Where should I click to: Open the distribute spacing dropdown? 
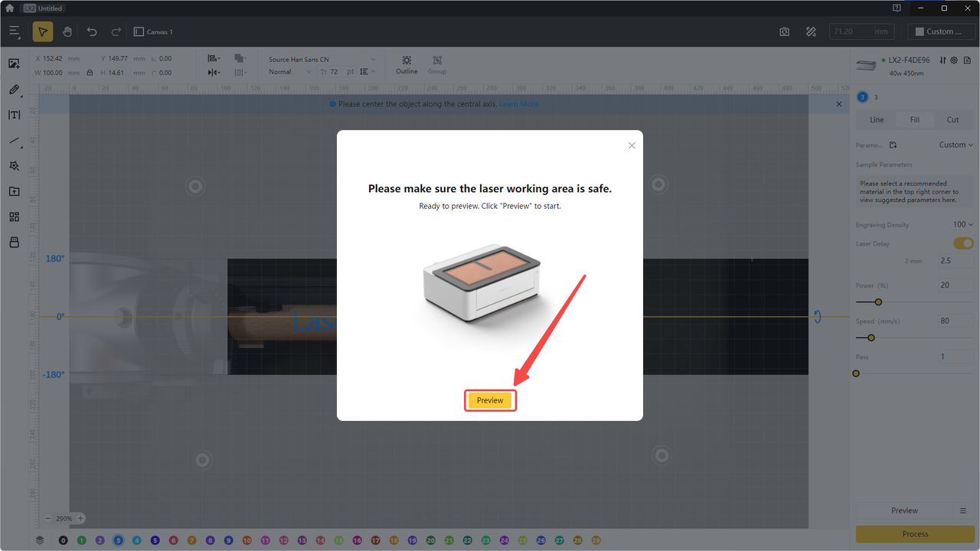pos(240,72)
